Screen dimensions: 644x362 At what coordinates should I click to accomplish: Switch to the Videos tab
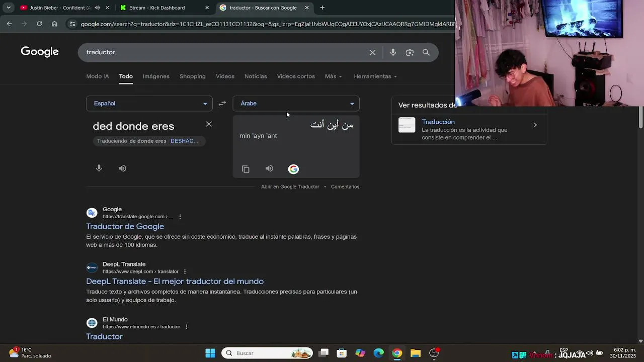coord(225,76)
